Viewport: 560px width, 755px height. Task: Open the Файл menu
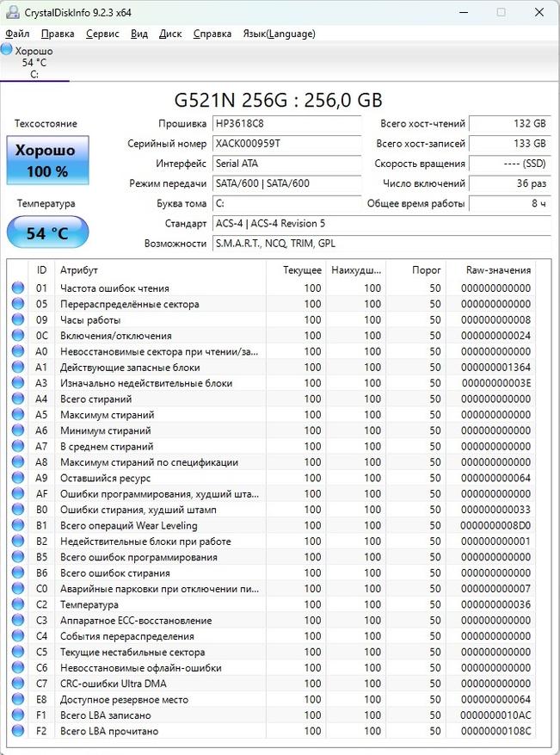click(17, 34)
